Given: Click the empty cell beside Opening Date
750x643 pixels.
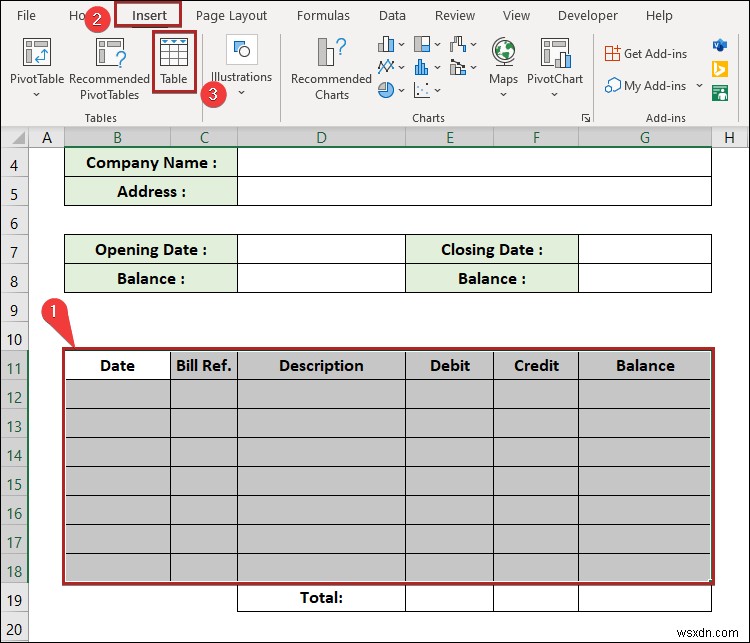Looking at the screenshot, I should pyautogui.click(x=321, y=249).
